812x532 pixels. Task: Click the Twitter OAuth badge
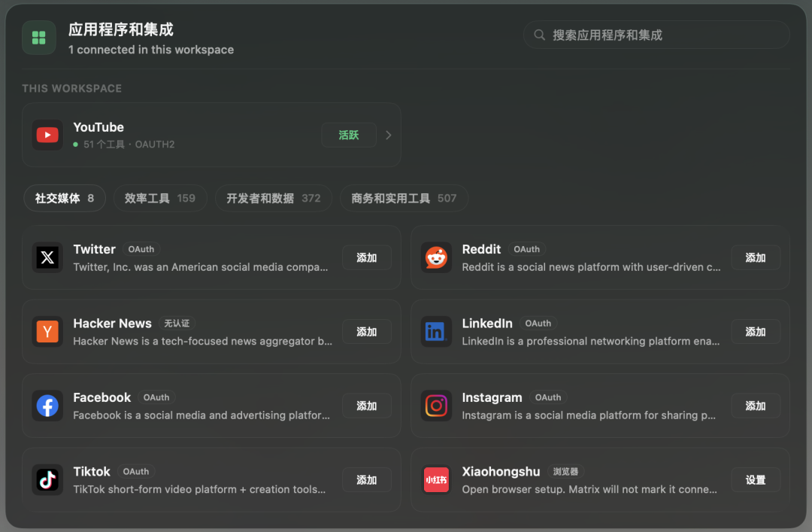(141, 249)
